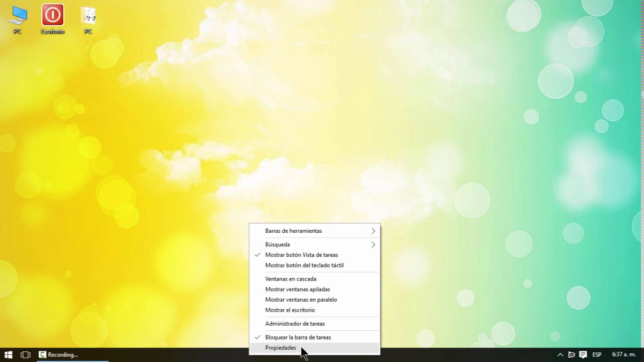This screenshot has width=644, height=362.
Task: Open the Action Center notifications icon
Action: (x=583, y=354)
